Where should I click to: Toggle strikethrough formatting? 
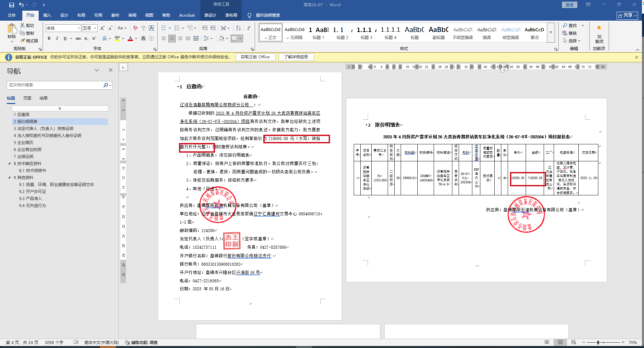coord(78,38)
